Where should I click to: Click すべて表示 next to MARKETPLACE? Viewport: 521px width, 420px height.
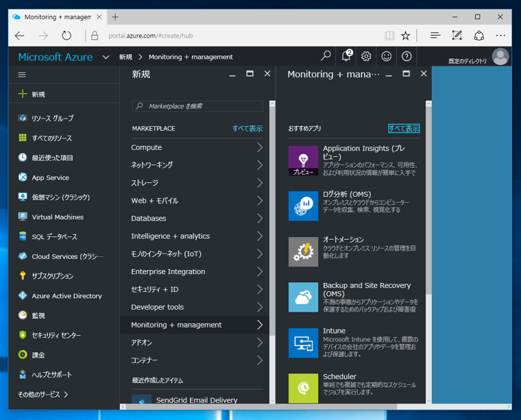click(x=247, y=129)
